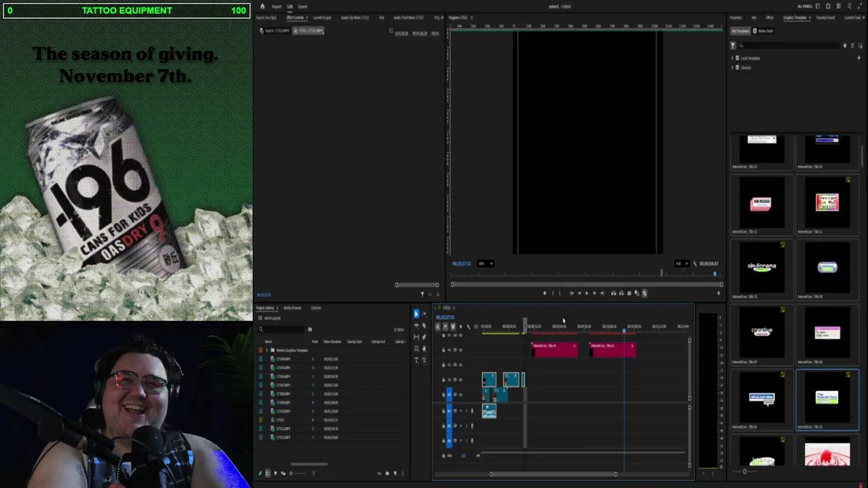
Task: Open sort options in Graphics Templates
Action: (x=852, y=45)
